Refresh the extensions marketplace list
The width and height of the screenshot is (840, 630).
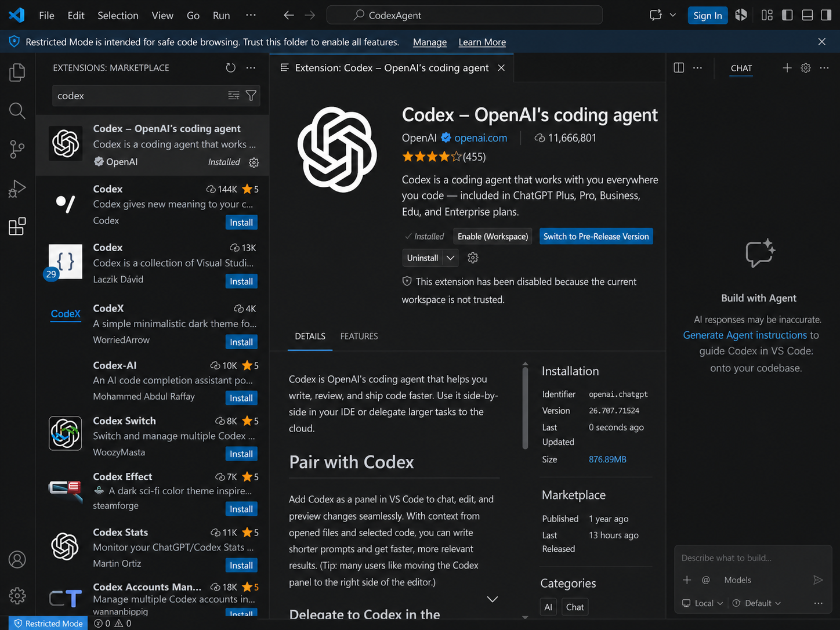pyautogui.click(x=231, y=68)
